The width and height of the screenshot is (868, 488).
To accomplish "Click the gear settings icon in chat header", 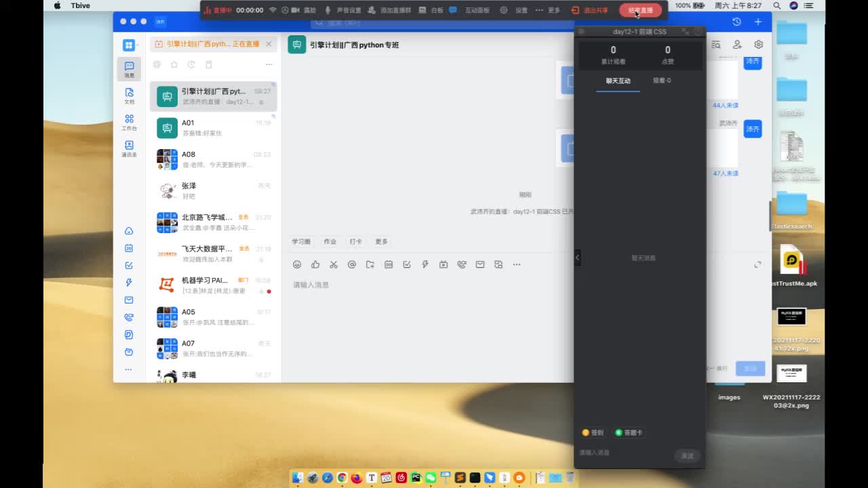I will (x=758, y=45).
